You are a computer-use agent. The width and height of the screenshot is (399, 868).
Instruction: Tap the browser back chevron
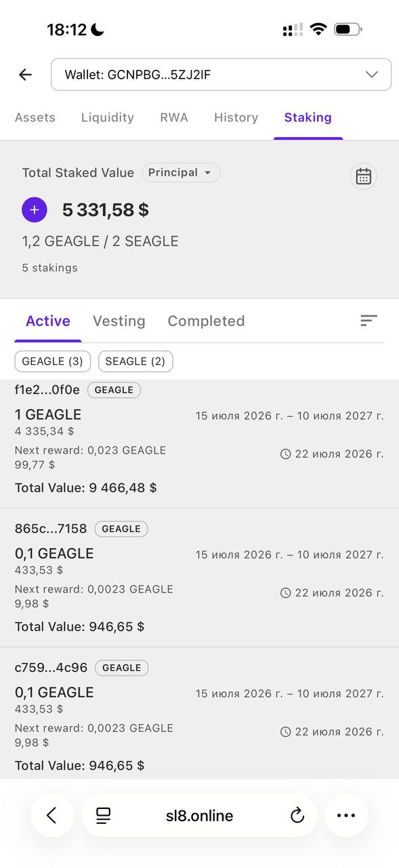coord(52,816)
